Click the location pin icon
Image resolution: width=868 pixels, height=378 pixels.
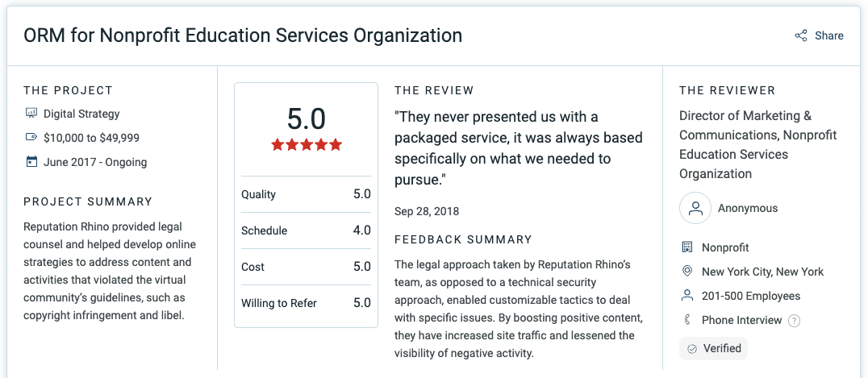pyautogui.click(x=687, y=271)
